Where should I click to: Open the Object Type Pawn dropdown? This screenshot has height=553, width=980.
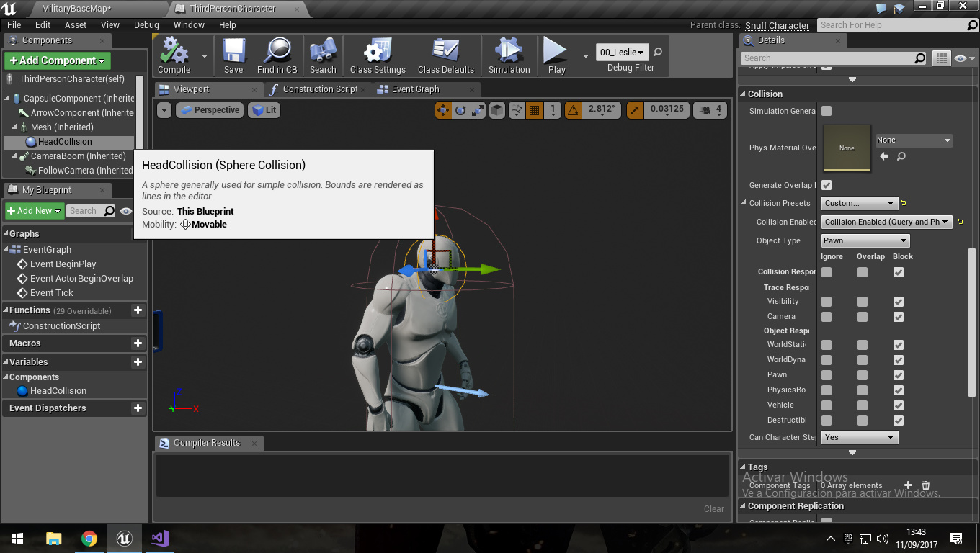click(x=865, y=240)
